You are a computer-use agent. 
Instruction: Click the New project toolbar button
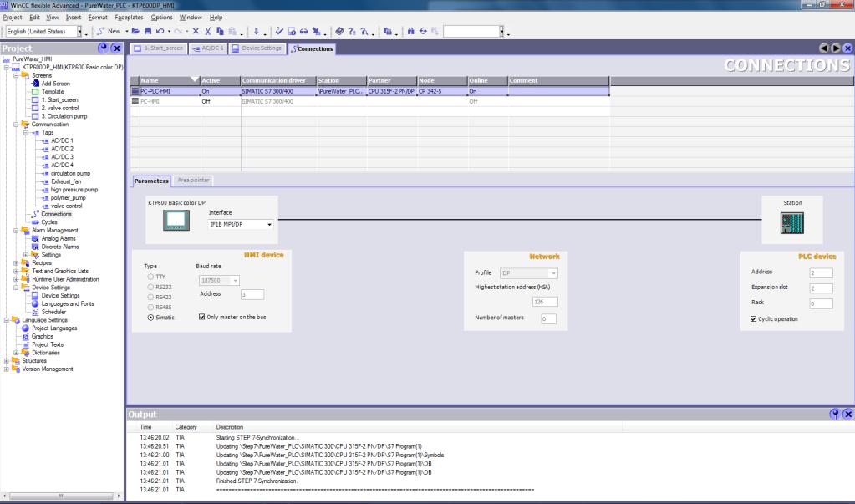[x=109, y=31]
